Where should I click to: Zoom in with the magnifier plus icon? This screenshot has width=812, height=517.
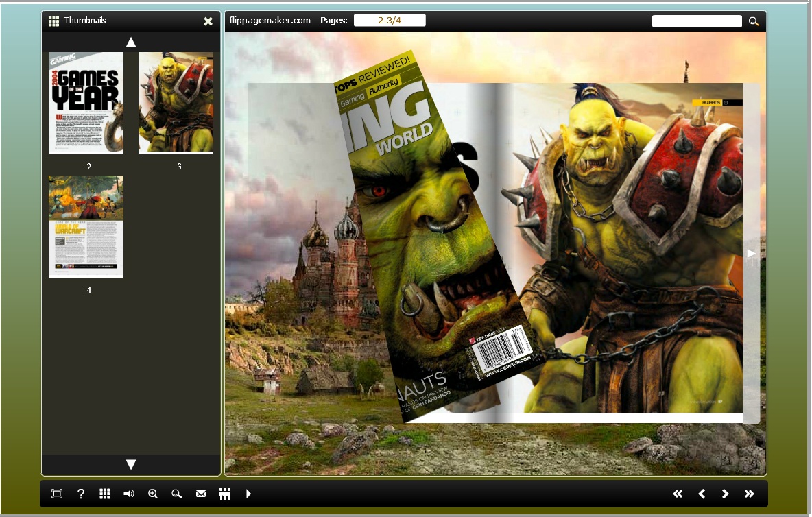pos(153,494)
